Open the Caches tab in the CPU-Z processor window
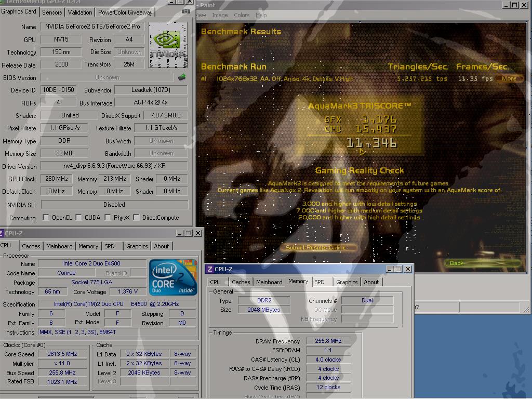Screen dimensions: 532x399 pyautogui.click(x=31, y=246)
